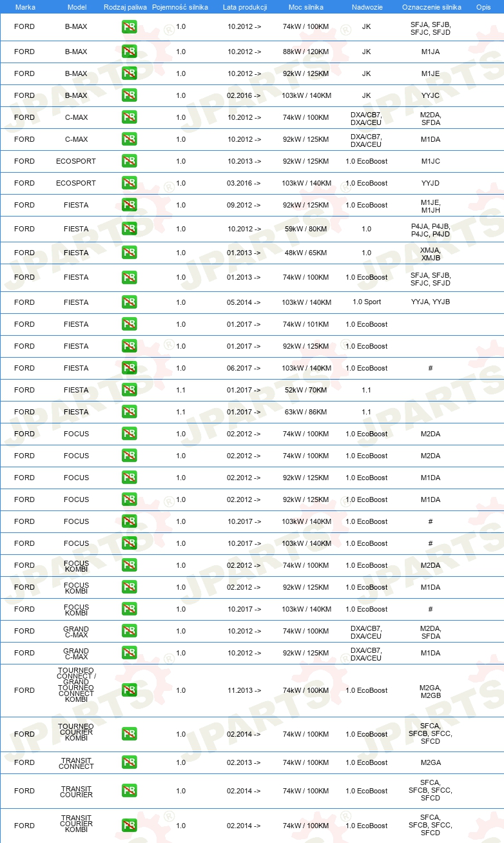Viewport: 504px width, 843px height.
Task: Click fuel icon in FIESTA 74kW / 101KM row
Action: [130, 324]
